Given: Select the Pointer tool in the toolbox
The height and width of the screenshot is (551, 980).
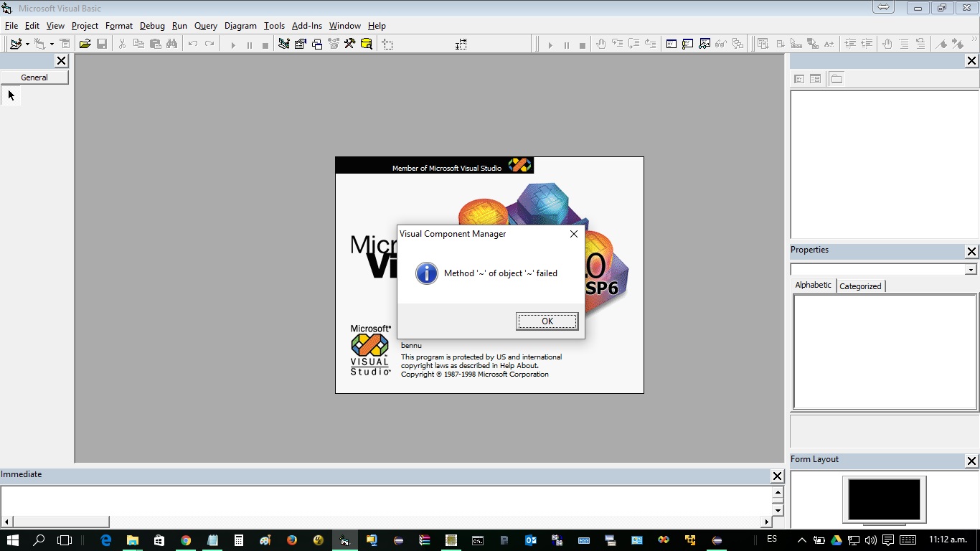Looking at the screenshot, I should pyautogui.click(x=10, y=95).
